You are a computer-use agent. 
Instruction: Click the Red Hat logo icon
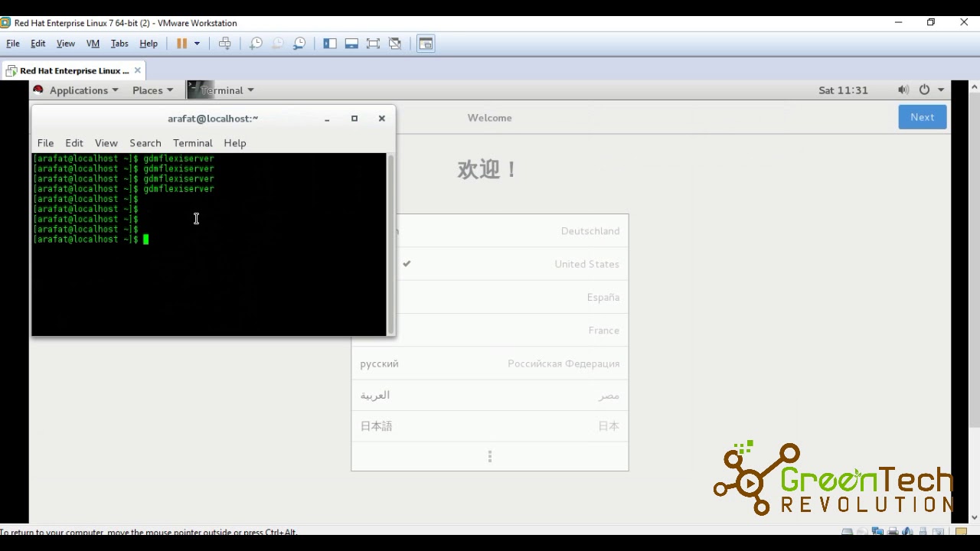(x=38, y=90)
